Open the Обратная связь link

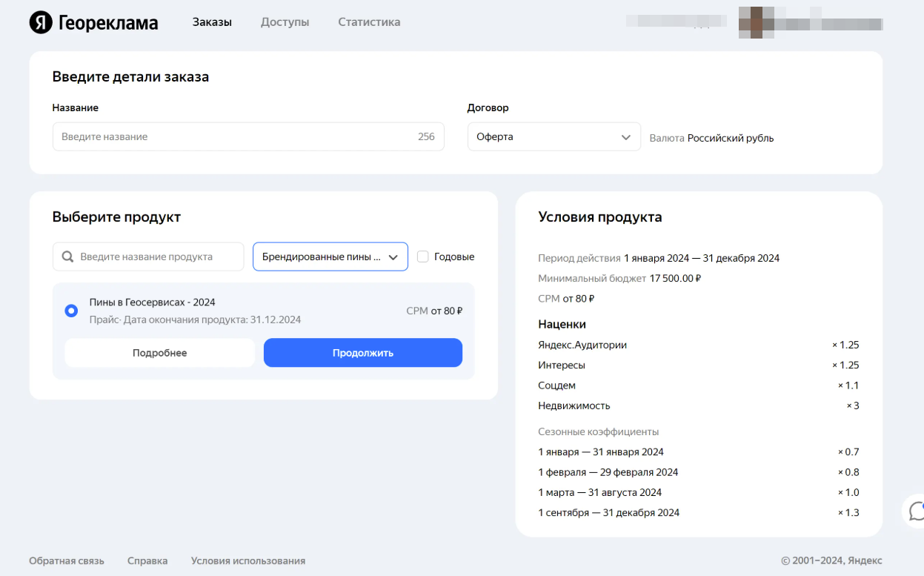[66, 560]
